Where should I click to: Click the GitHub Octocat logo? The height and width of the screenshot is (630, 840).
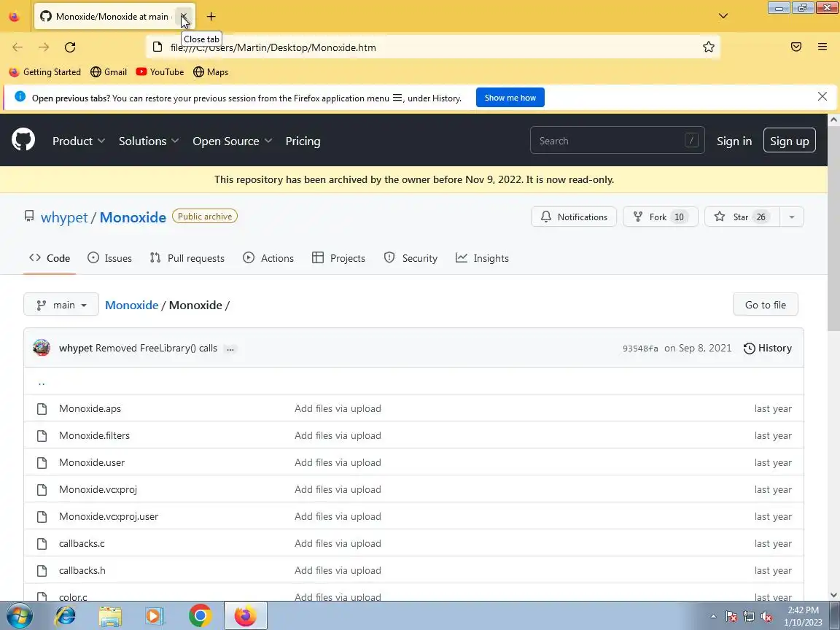point(23,140)
